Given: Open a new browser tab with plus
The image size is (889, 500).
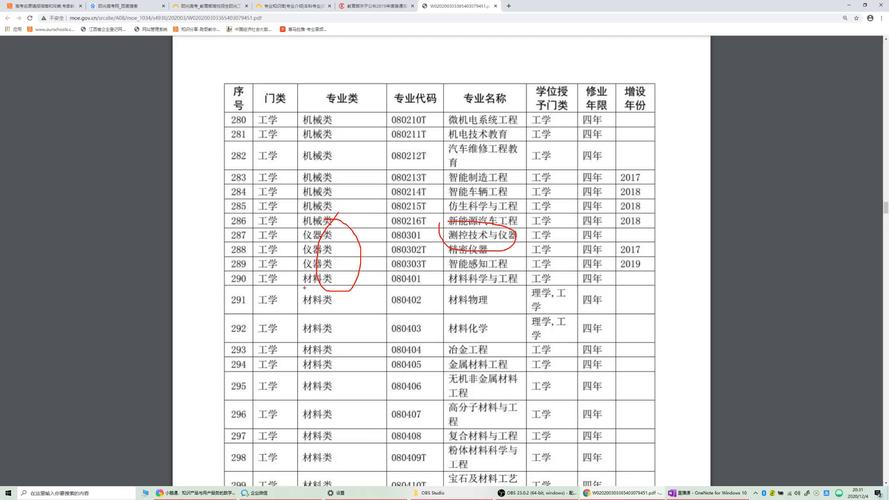Looking at the screenshot, I should (x=509, y=6).
